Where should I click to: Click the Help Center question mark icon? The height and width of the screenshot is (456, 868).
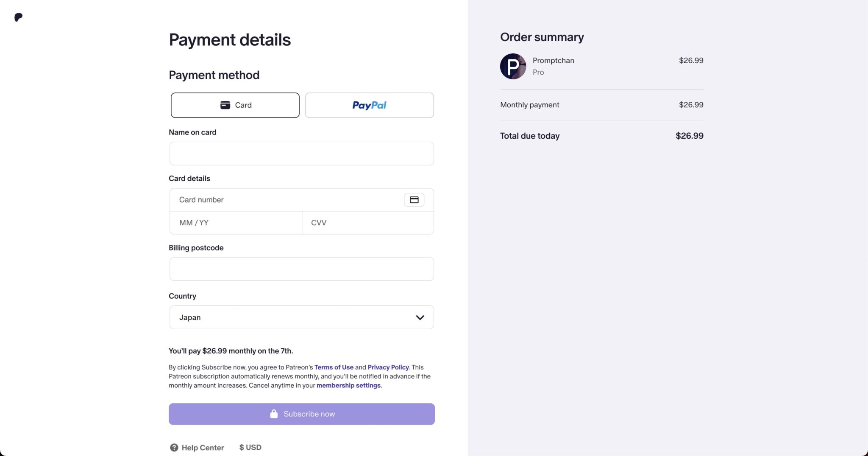[x=174, y=448]
